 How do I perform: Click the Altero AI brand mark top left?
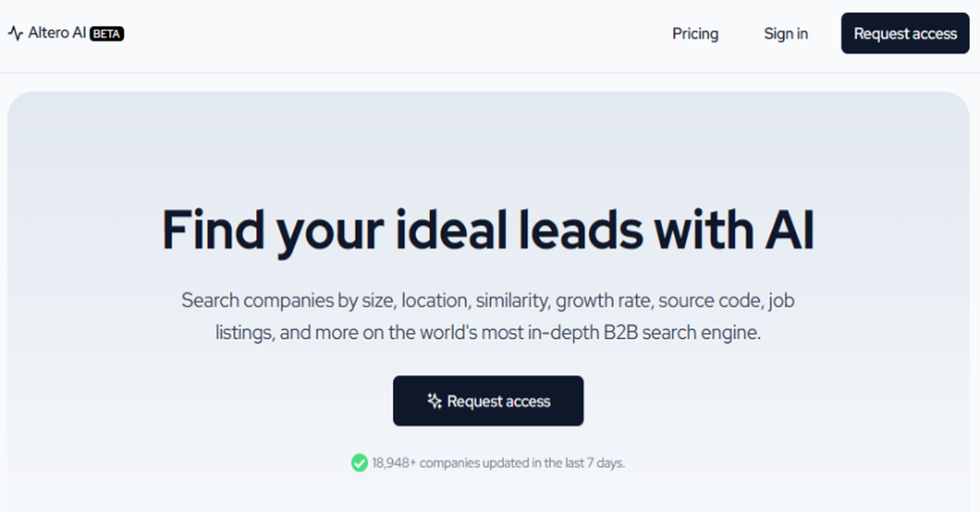56,33
